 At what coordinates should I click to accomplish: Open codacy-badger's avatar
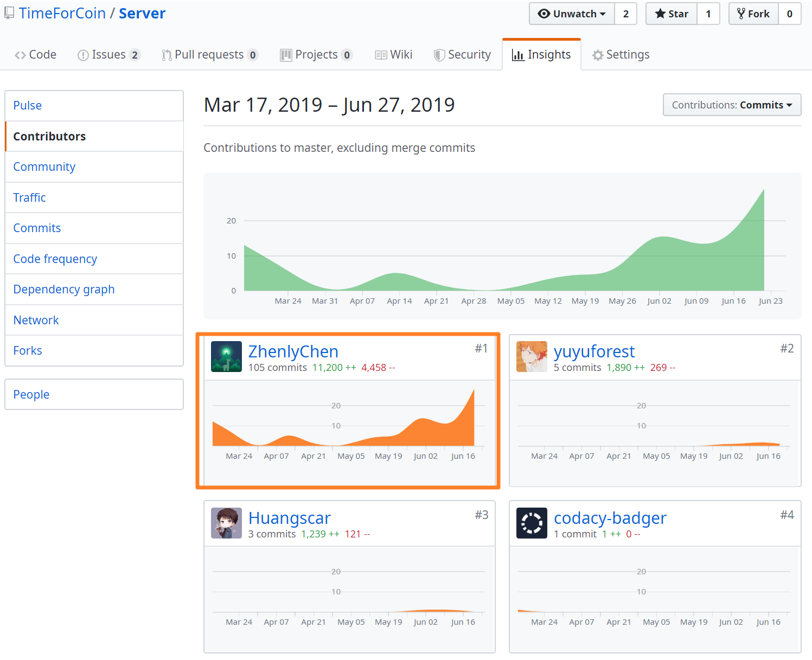tap(532, 523)
